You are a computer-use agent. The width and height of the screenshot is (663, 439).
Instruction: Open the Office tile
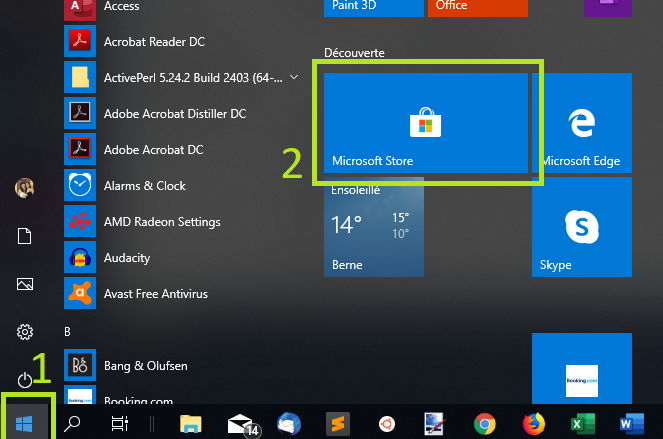[478, 8]
